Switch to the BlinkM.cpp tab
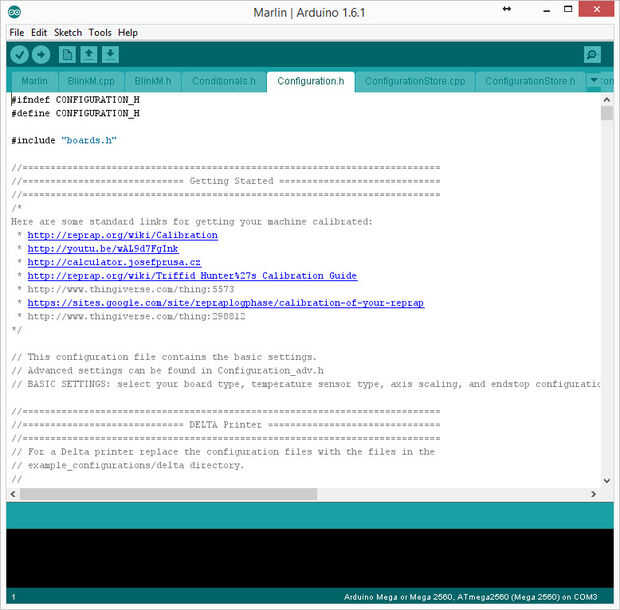Viewport: 620px width, 610px height. tap(91, 81)
